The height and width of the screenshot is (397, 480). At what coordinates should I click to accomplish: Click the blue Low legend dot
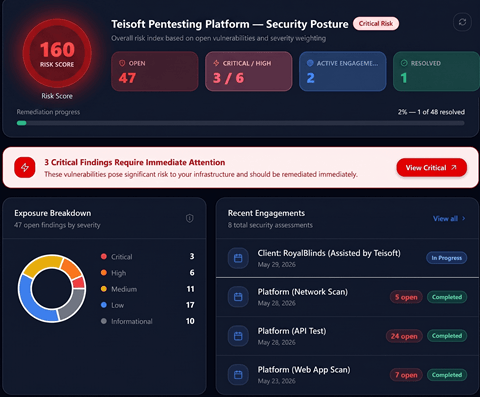pyautogui.click(x=104, y=305)
